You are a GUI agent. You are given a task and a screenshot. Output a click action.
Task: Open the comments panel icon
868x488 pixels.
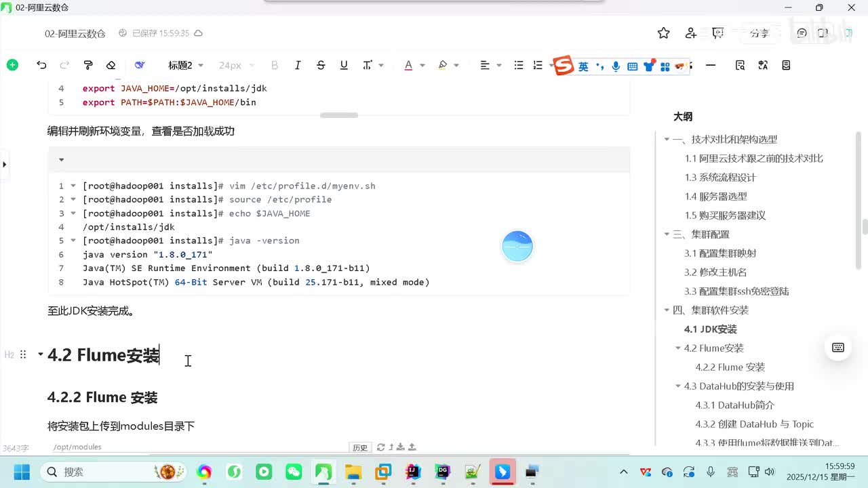(x=802, y=33)
